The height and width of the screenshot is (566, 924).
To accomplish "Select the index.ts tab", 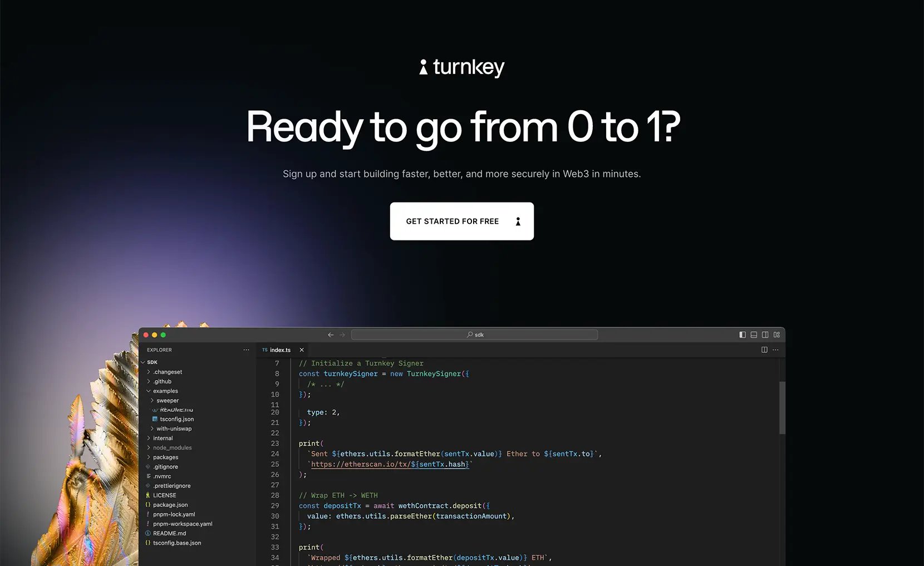I will [x=277, y=350].
